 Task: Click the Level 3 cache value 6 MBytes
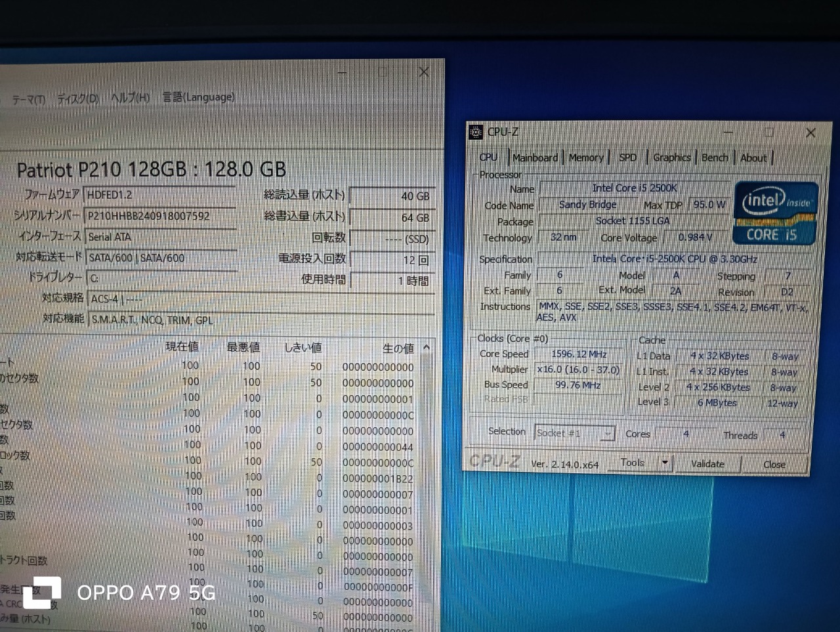(718, 403)
